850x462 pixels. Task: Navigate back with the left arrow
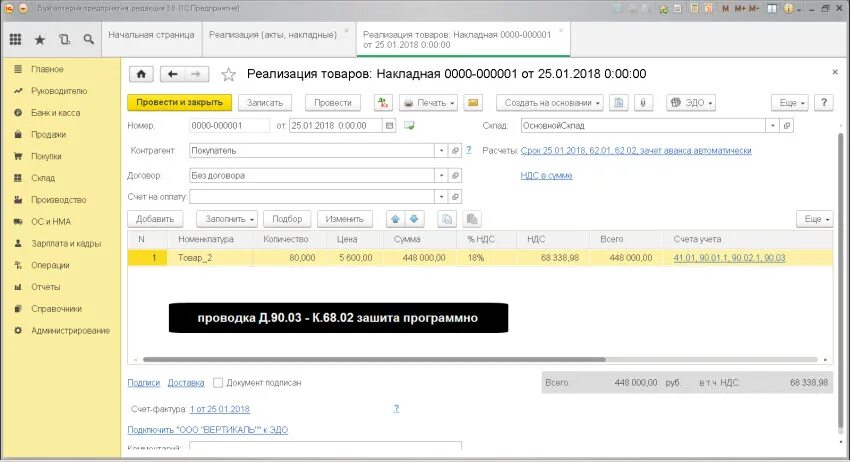point(172,74)
